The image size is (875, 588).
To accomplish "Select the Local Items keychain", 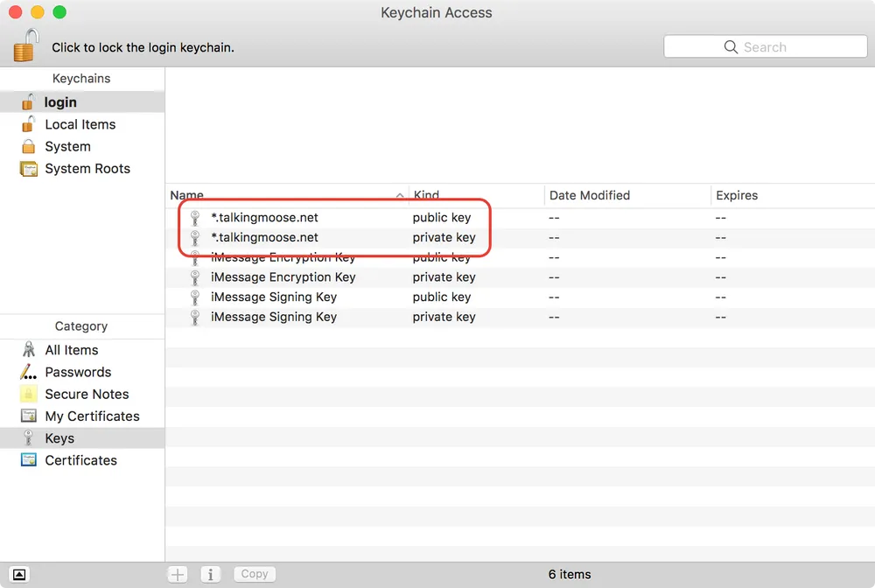I will (80, 124).
